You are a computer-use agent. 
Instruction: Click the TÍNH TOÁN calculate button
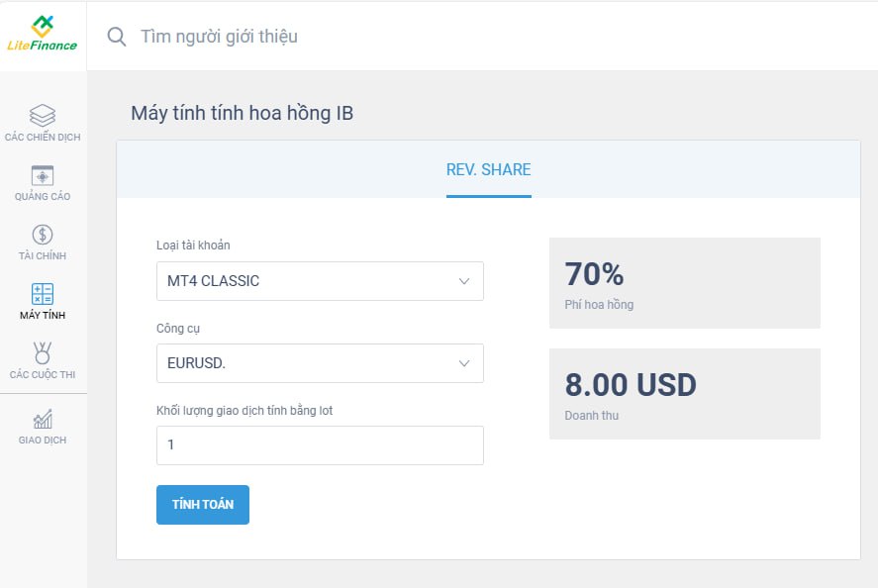203,505
